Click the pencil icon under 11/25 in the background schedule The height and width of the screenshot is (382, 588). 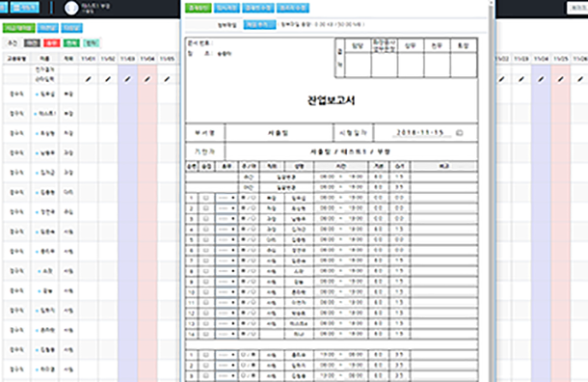pos(561,79)
